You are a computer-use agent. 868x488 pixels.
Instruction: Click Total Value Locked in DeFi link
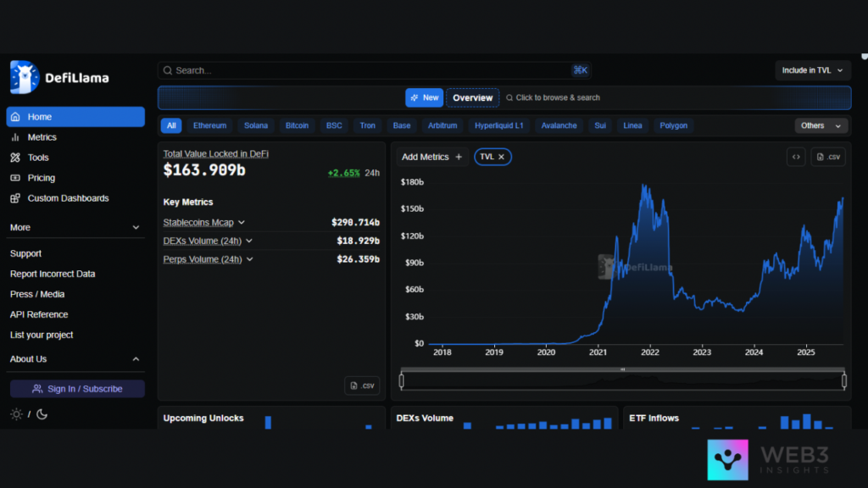pyautogui.click(x=216, y=154)
